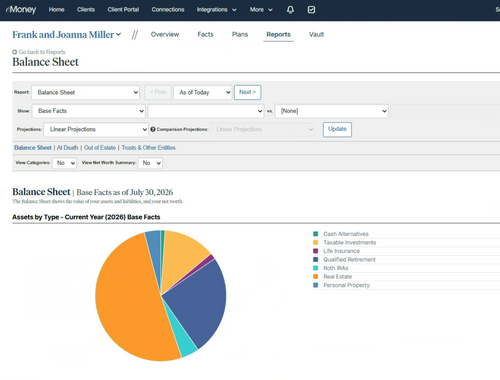The image size is (500, 380).
Task: Open the vs. dropdown showing [None]
Action: click(332, 111)
